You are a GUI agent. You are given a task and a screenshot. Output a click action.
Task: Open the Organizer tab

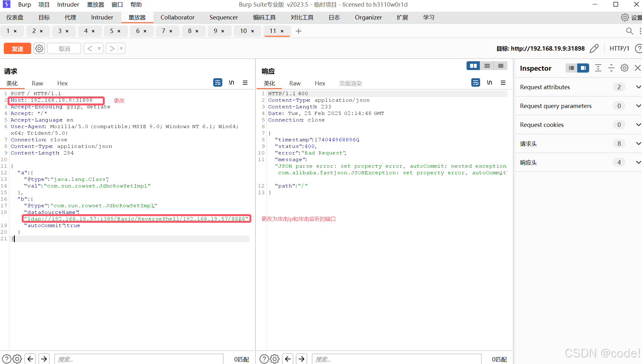click(368, 18)
